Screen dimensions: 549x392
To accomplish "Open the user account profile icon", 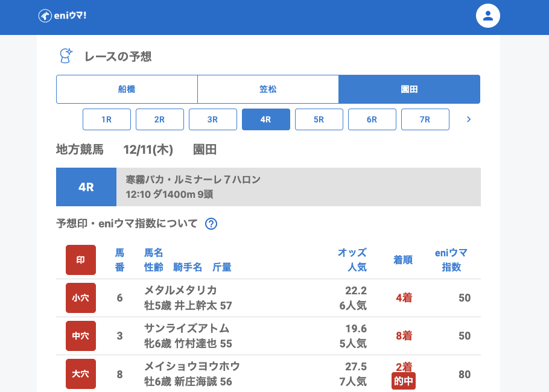I will click(x=488, y=16).
